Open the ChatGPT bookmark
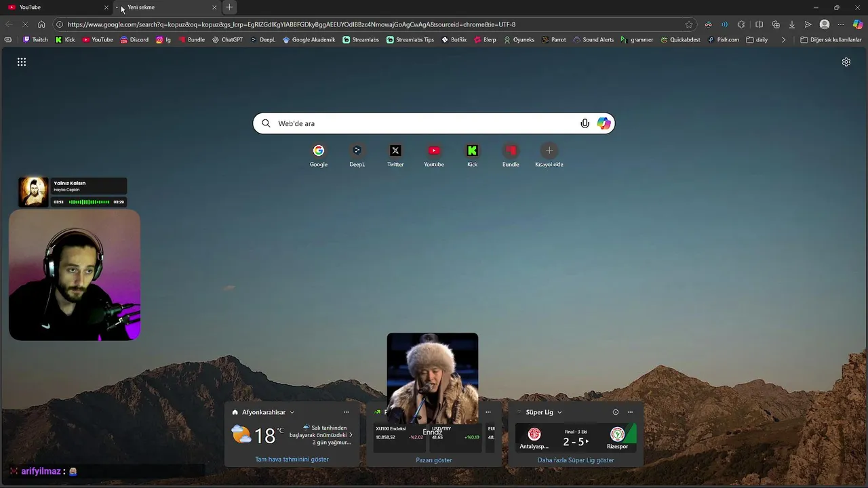The width and height of the screenshot is (868, 488). tap(227, 39)
